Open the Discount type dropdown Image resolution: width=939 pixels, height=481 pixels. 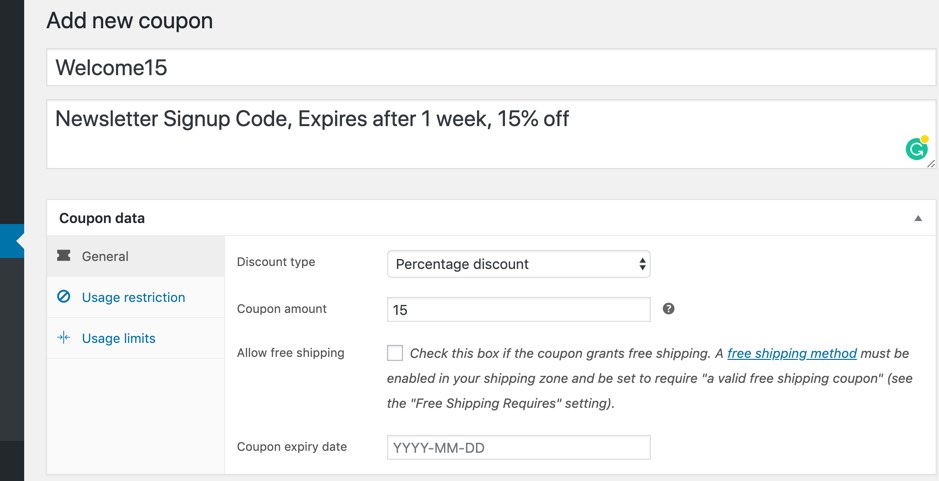click(x=518, y=264)
